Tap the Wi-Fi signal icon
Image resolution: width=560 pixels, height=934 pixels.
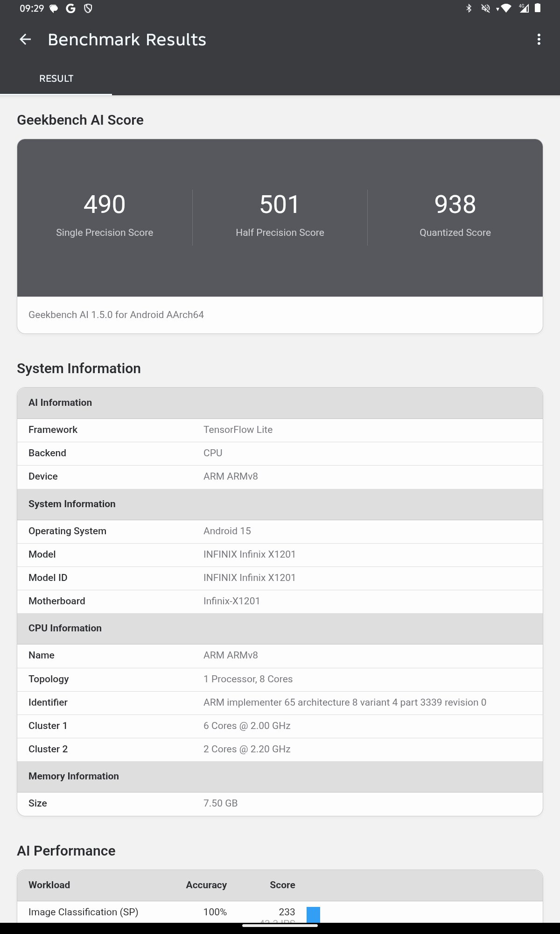(x=505, y=8)
